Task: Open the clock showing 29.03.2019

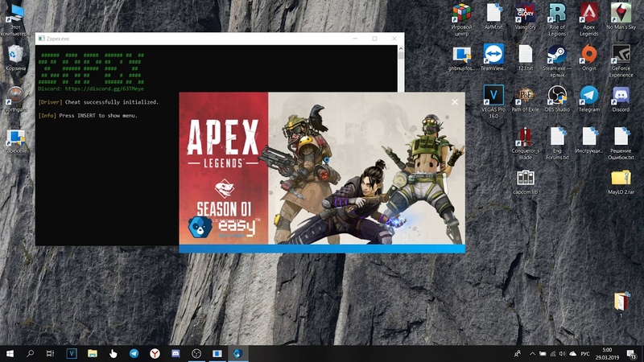Action: pos(607,353)
